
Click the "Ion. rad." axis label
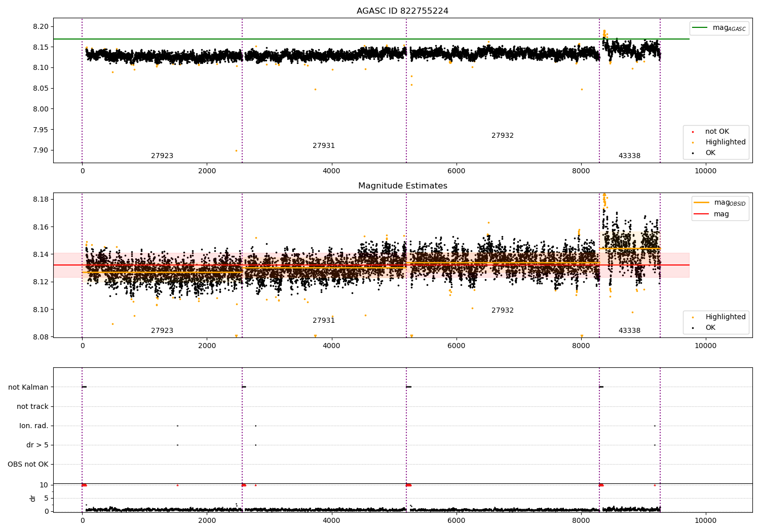pyautogui.click(x=34, y=426)
